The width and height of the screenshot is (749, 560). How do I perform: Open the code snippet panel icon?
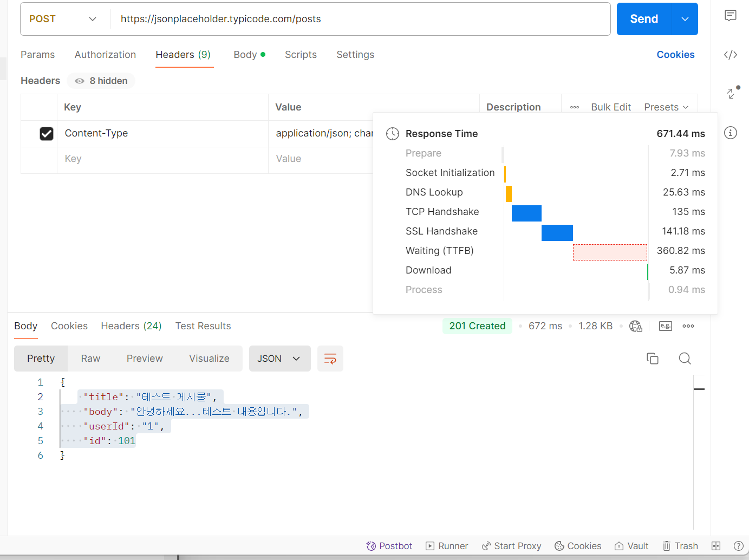point(731,54)
